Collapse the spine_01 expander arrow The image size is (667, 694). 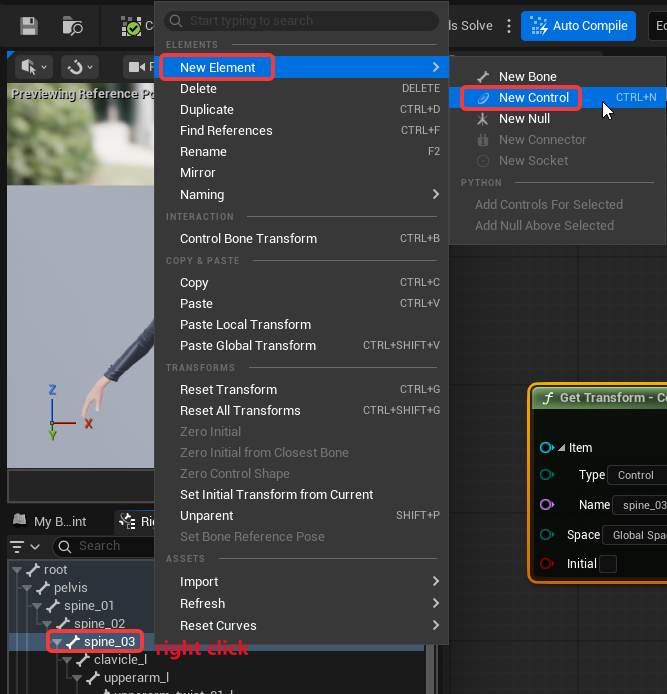pyautogui.click(x=37, y=606)
